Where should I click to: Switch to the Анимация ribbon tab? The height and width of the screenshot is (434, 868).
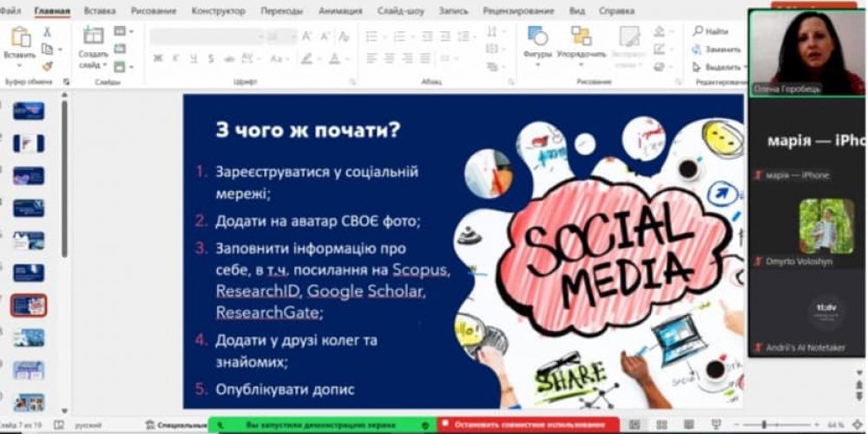pyautogui.click(x=340, y=11)
